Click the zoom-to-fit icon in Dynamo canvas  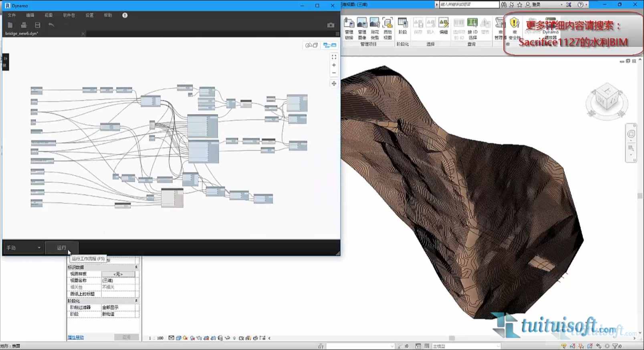click(x=334, y=57)
